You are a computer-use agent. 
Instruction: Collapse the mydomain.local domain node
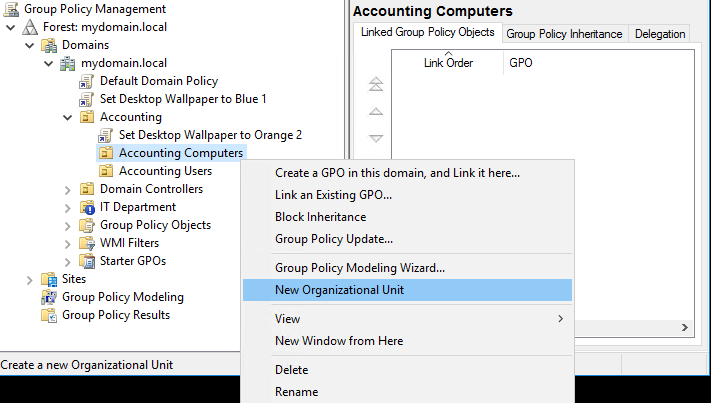click(49, 63)
